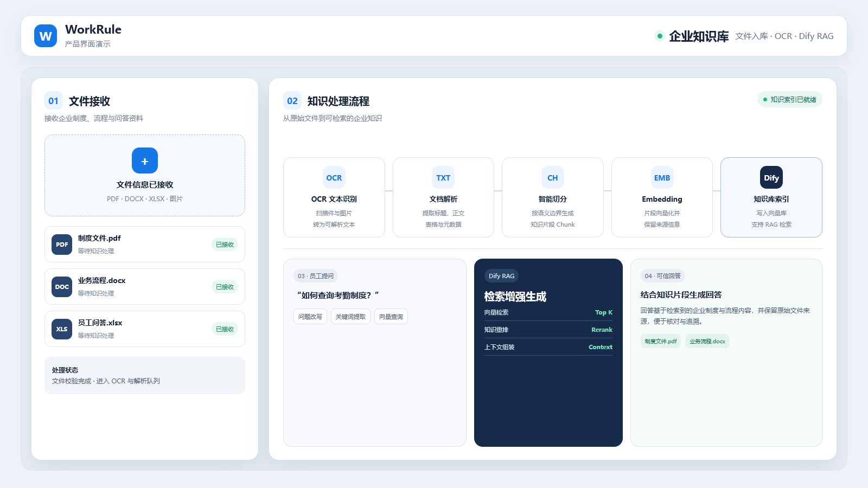Open the 制度文件.pdf source chip
Screen dimensions: 868x488
pos(661,341)
